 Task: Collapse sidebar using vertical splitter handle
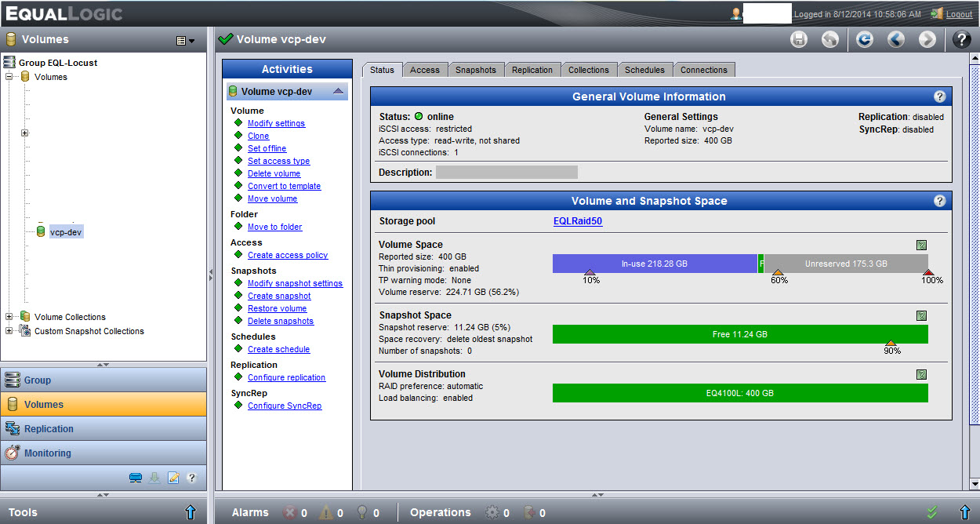point(210,274)
